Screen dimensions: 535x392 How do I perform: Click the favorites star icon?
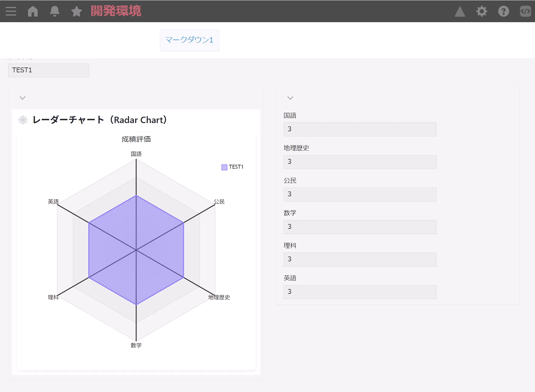pos(77,12)
